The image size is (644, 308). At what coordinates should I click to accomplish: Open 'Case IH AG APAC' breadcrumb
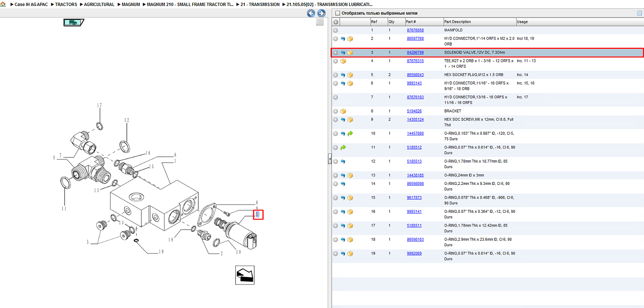coord(32,4)
